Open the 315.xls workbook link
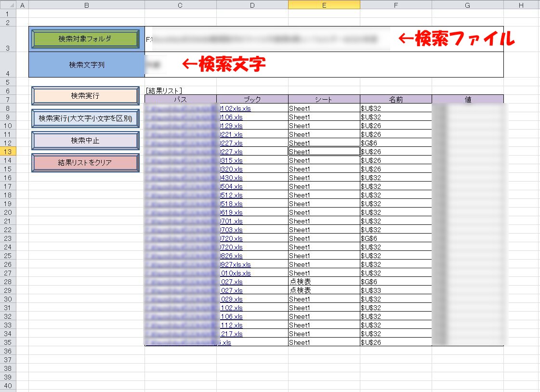The height and width of the screenshot is (392, 540). (231, 160)
